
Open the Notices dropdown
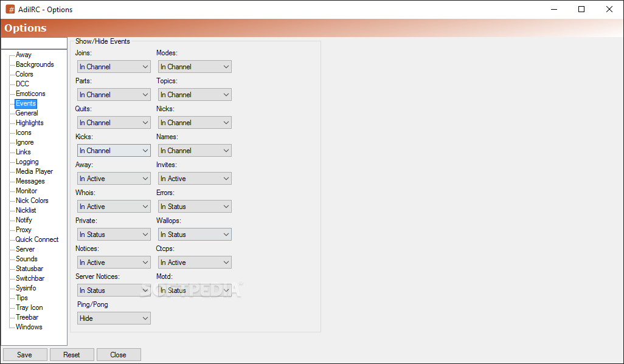tap(114, 262)
